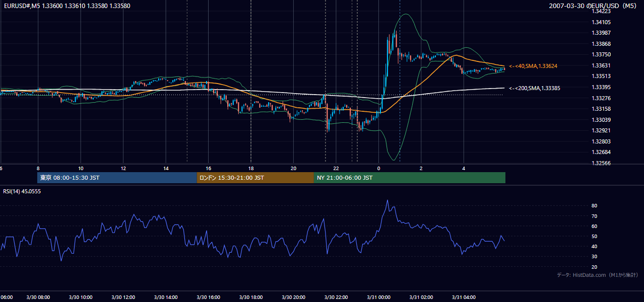Image resolution: width=644 pixels, height=302 pixels.
Task: Click price axis value 1.33039
Action: [x=602, y=120]
